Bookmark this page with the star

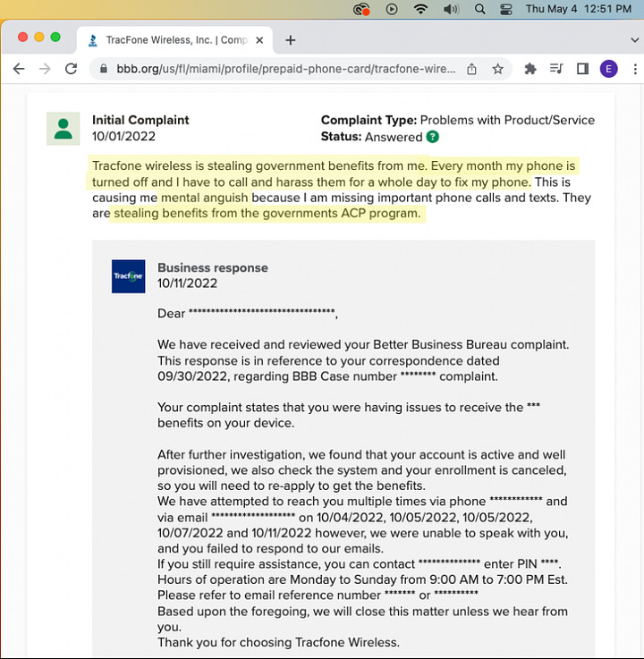coord(497,69)
